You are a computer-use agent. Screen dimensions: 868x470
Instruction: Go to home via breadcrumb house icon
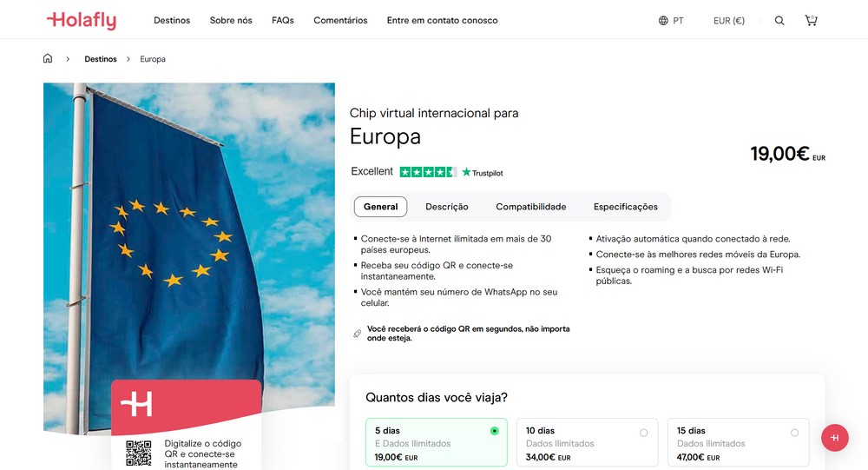pos(48,59)
